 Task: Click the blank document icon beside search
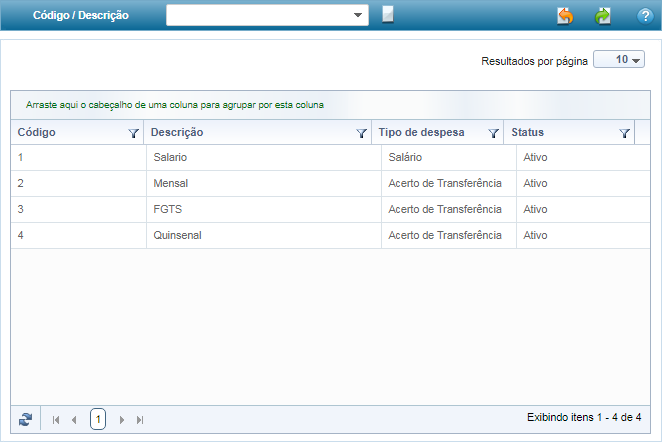388,15
